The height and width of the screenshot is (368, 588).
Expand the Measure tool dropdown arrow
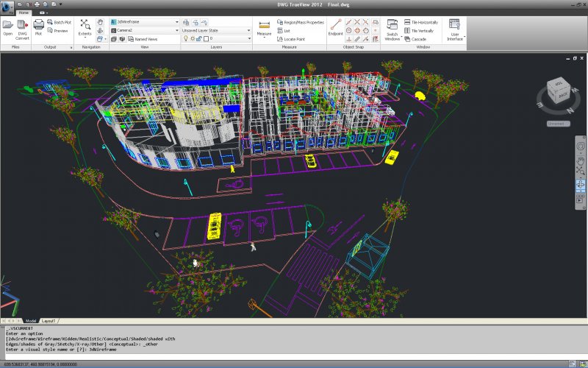265,38
